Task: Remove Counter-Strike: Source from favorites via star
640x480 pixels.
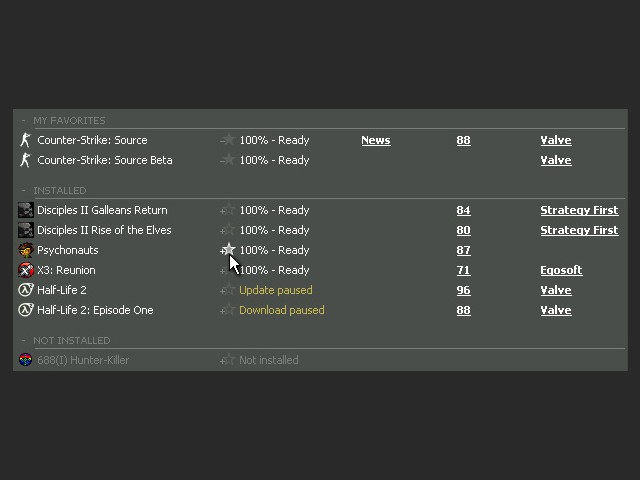Action: pyautogui.click(x=228, y=140)
